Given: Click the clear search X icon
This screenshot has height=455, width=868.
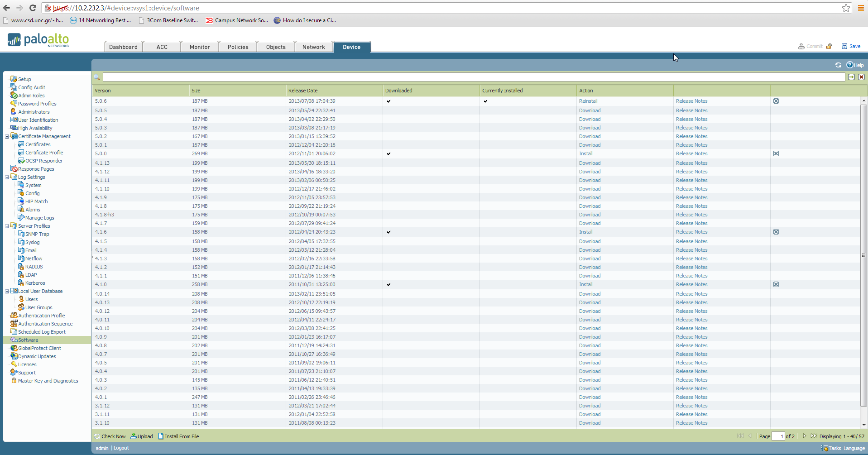Looking at the screenshot, I should coord(861,77).
